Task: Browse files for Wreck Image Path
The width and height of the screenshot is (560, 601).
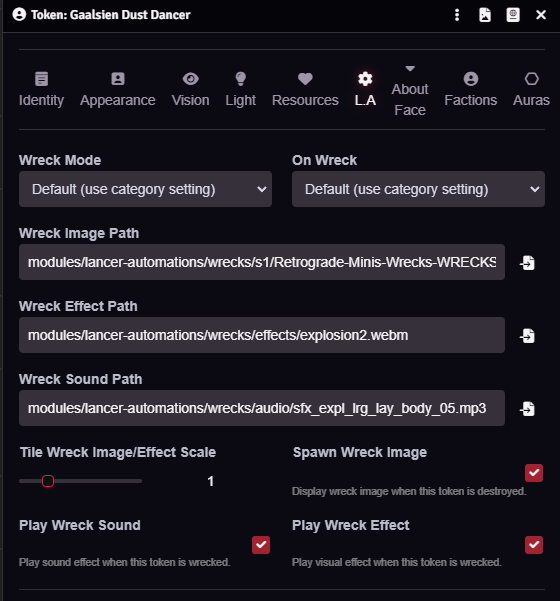Action: point(528,263)
